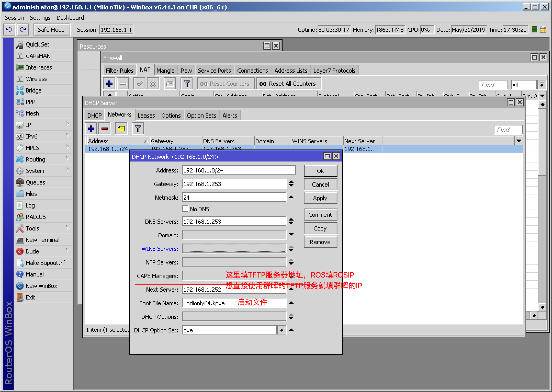Click Apply in the DHCP Network dialog
This screenshot has height=392, width=552.
(x=320, y=198)
